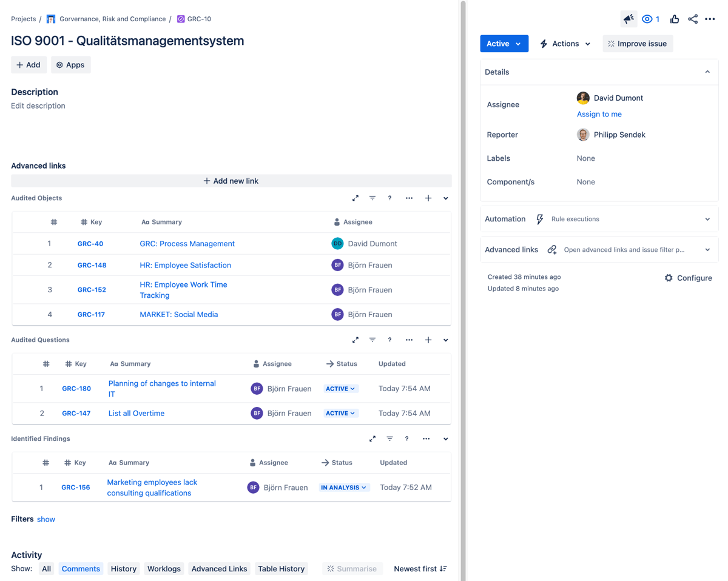Open the GRC-40 issue key link
Image resolution: width=728 pixels, height=581 pixels.
pos(90,244)
